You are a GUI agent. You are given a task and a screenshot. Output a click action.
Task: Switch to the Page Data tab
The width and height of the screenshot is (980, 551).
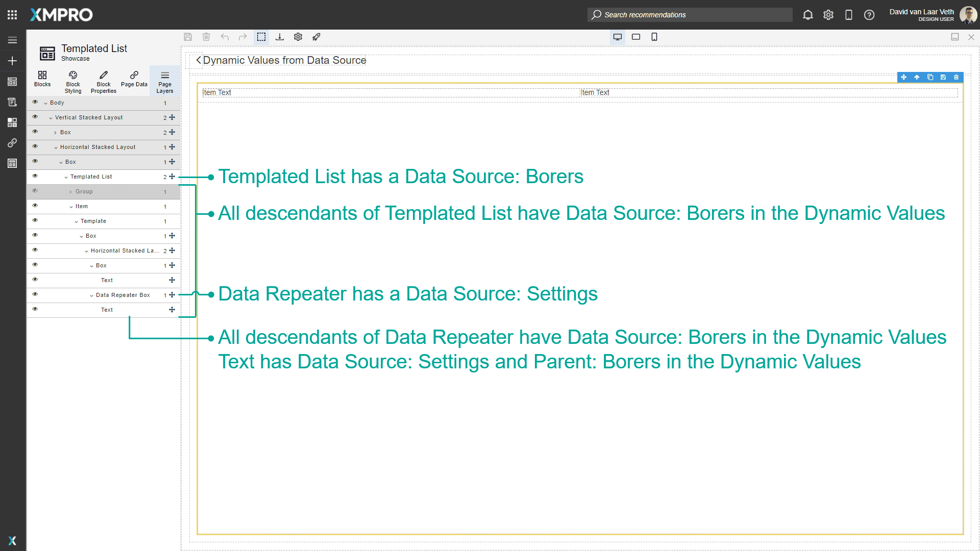click(134, 79)
